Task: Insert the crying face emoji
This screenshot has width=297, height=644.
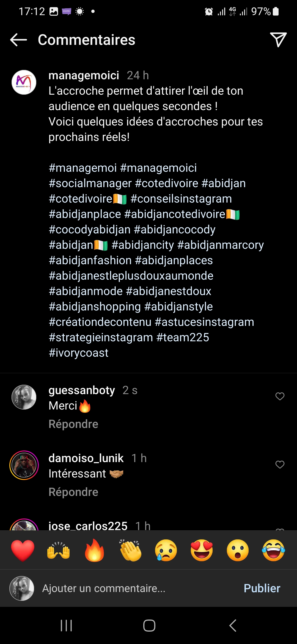Action: coord(166,550)
